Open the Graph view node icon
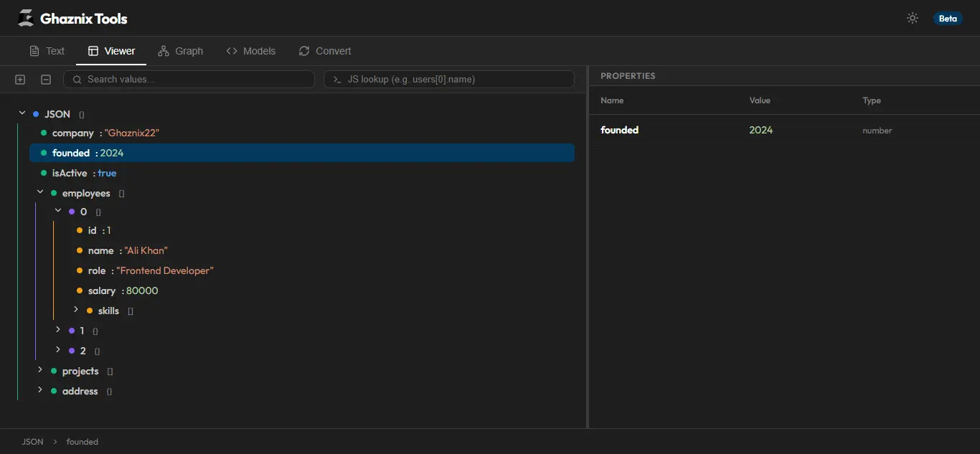 click(x=164, y=50)
